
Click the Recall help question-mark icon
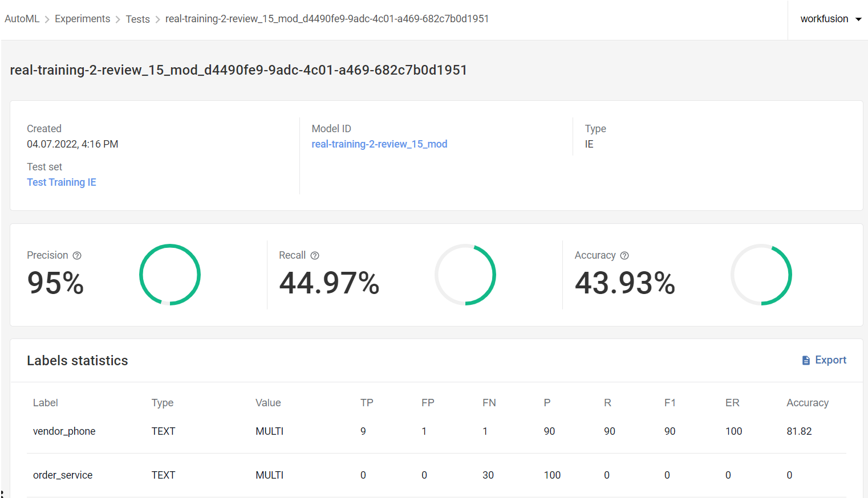click(315, 256)
